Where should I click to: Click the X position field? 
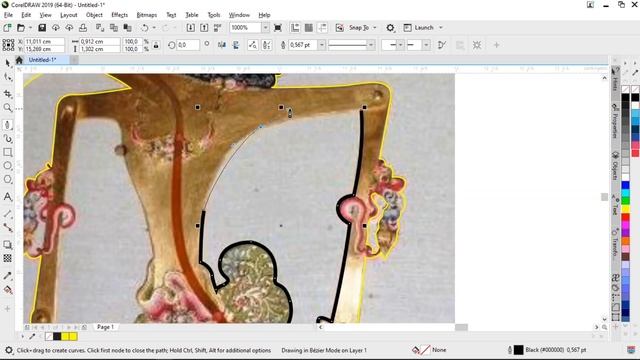[x=44, y=42]
